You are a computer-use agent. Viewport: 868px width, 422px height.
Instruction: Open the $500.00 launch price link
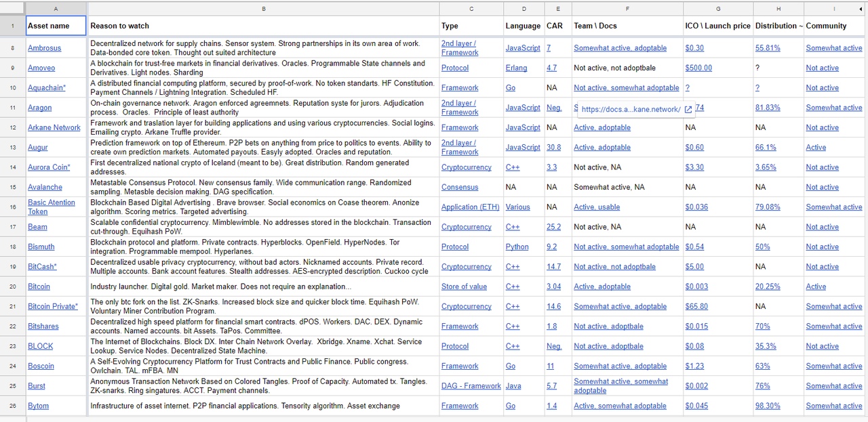click(698, 68)
